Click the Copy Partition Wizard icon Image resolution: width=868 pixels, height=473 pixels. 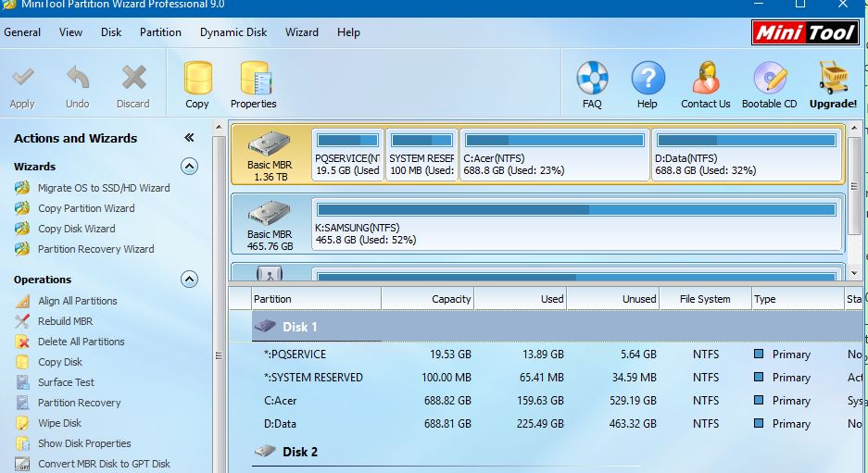[22, 208]
